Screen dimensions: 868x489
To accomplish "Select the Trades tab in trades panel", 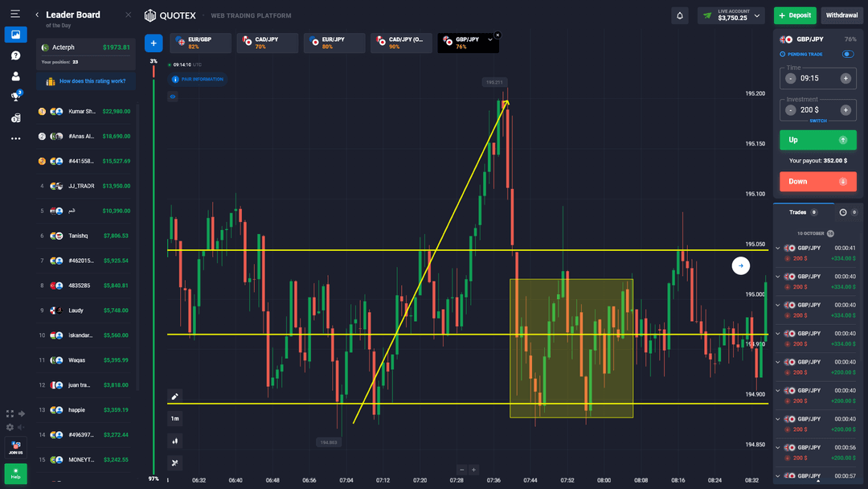I will point(800,212).
